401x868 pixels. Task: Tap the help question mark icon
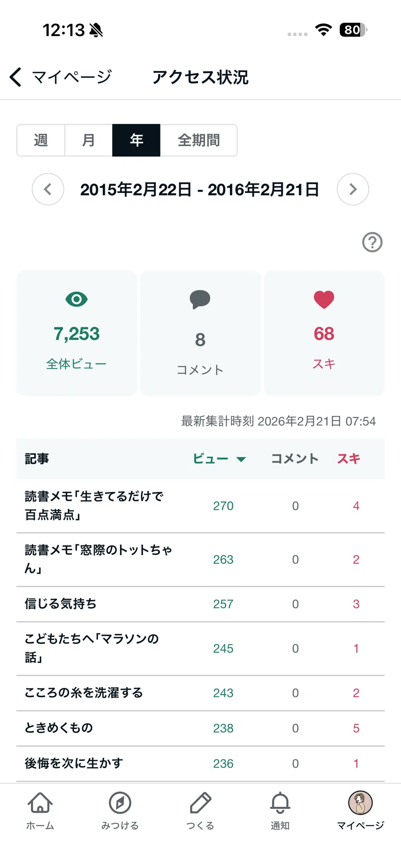[x=372, y=242]
